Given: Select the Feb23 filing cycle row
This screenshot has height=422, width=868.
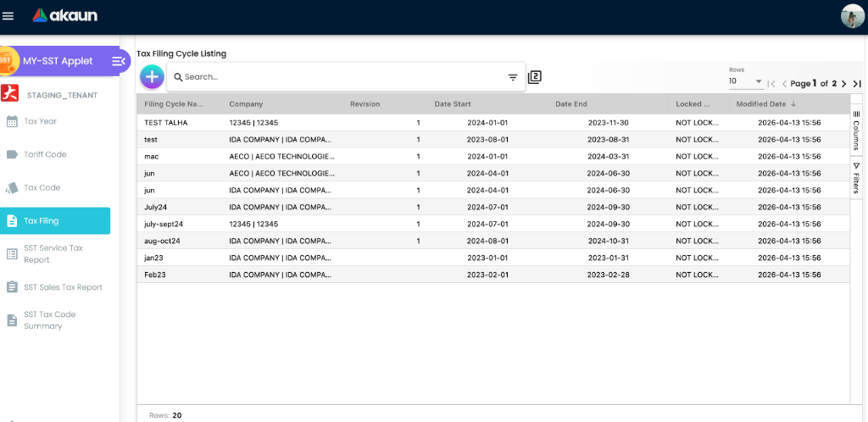Looking at the screenshot, I should 493,275.
